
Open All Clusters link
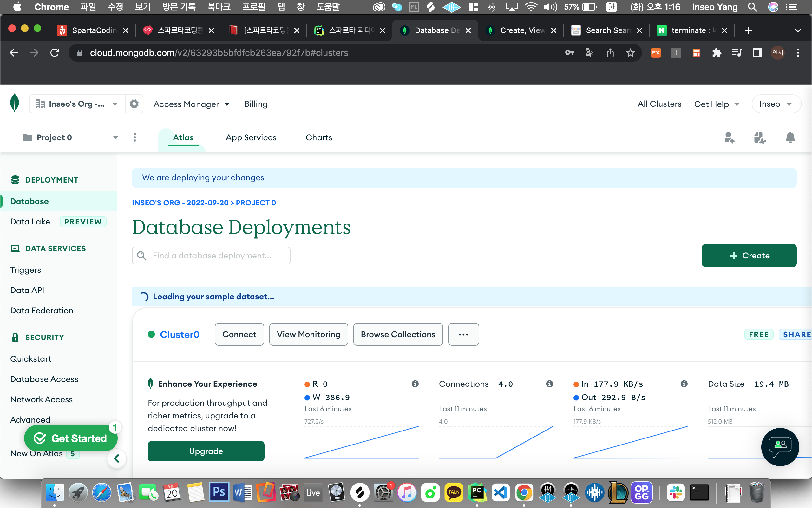click(659, 104)
